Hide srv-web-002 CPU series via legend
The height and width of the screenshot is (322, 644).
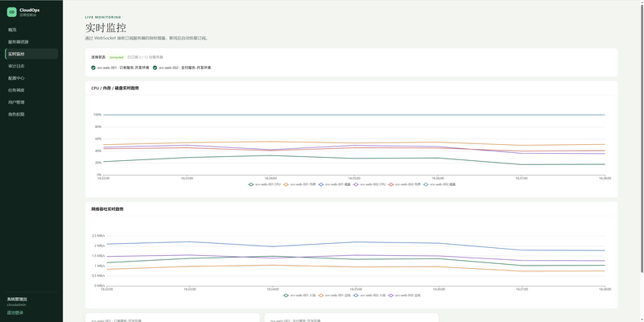pyautogui.click(x=370, y=184)
